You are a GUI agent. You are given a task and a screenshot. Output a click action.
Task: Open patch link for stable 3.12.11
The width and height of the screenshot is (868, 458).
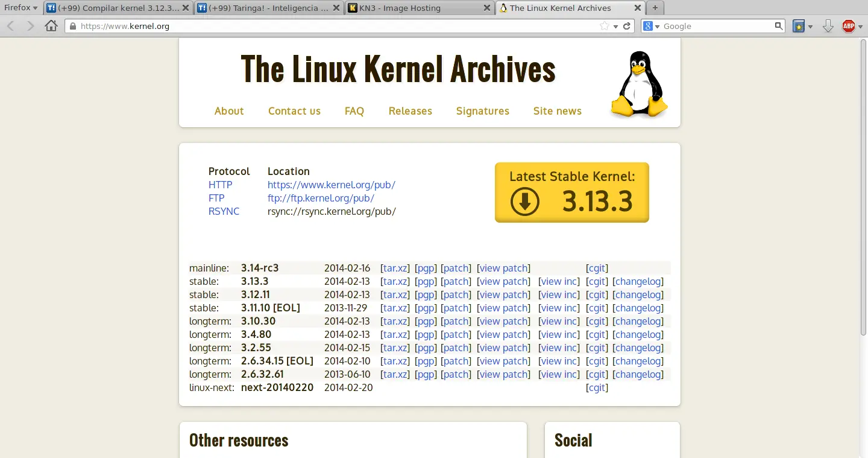click(x=456, y=294)
